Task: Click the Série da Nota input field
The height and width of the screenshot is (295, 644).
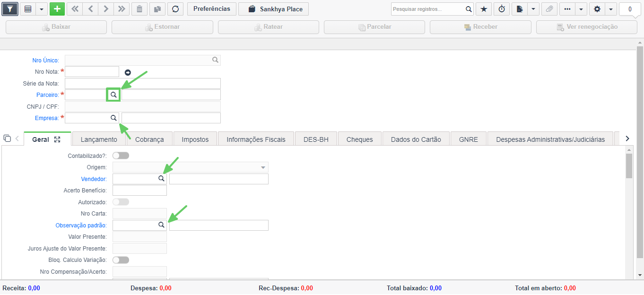Action: [143, 83]
